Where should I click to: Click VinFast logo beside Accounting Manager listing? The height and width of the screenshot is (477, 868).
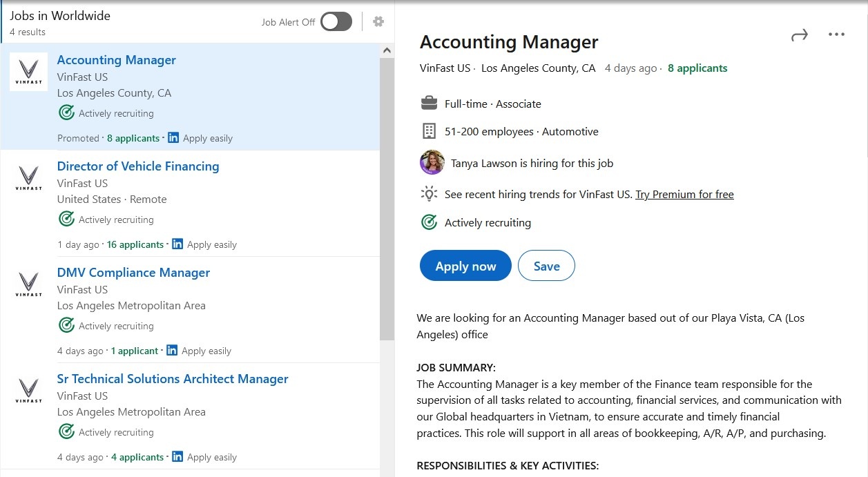[28, 72]
